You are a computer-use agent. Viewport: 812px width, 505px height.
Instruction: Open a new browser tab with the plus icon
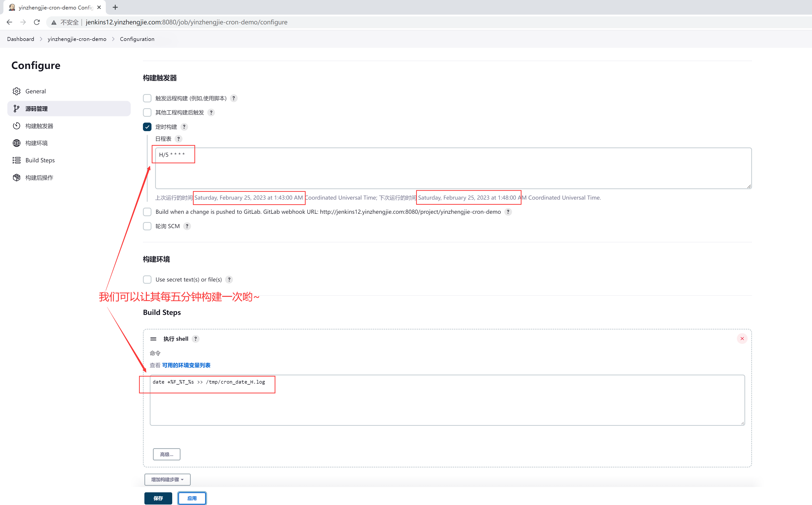tap(115, 7)
